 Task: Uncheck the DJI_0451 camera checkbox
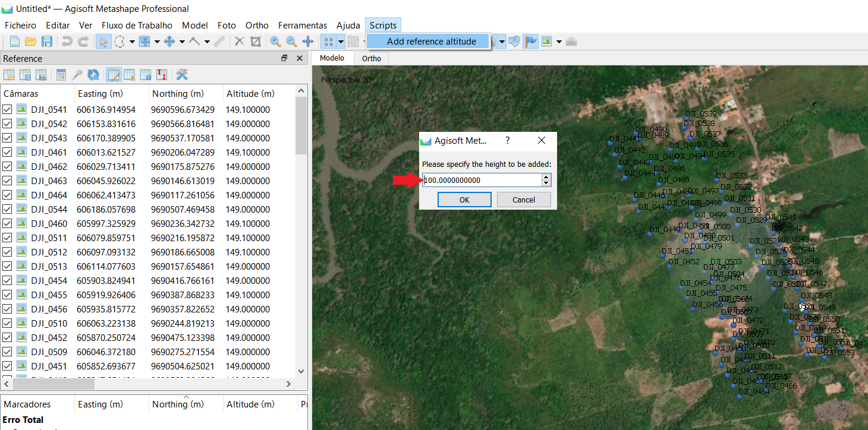(x=7, y=366)
